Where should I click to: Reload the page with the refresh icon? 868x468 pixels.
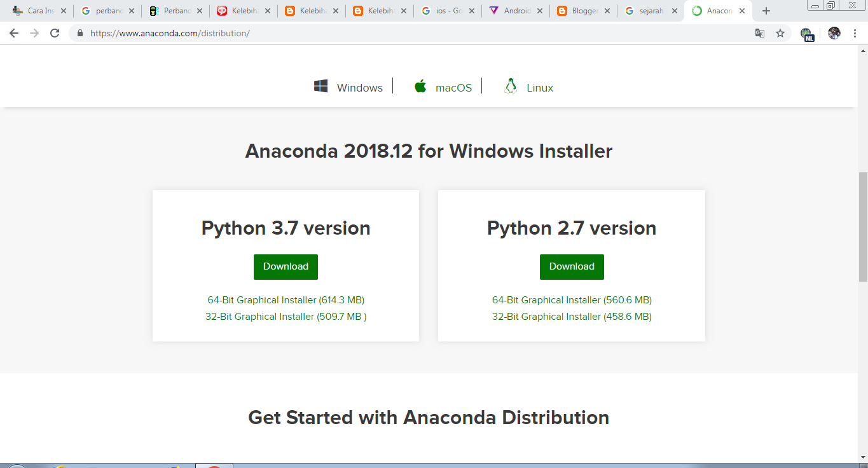click(56, 32)
